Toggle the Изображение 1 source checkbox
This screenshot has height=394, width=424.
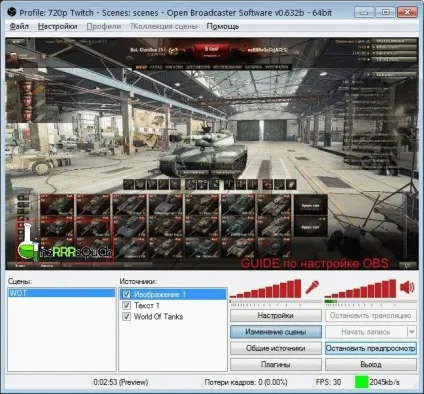pos(127,294)
